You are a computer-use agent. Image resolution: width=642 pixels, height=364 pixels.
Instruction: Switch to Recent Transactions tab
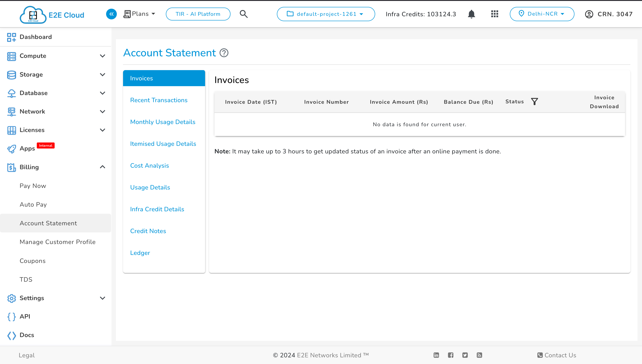[x=159, y=100]
